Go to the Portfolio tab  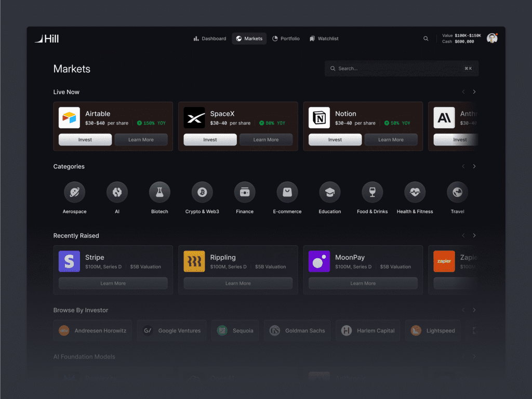coord(286,38)
